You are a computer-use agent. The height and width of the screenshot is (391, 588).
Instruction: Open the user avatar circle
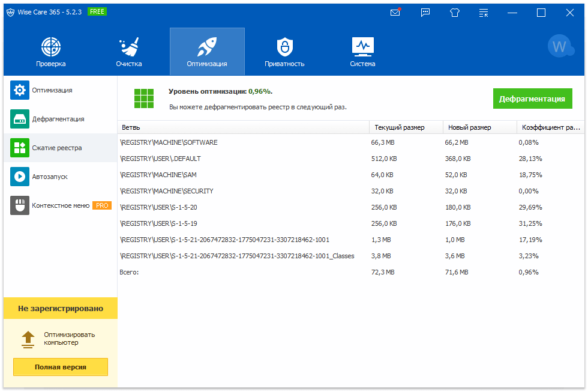[560, 46]
